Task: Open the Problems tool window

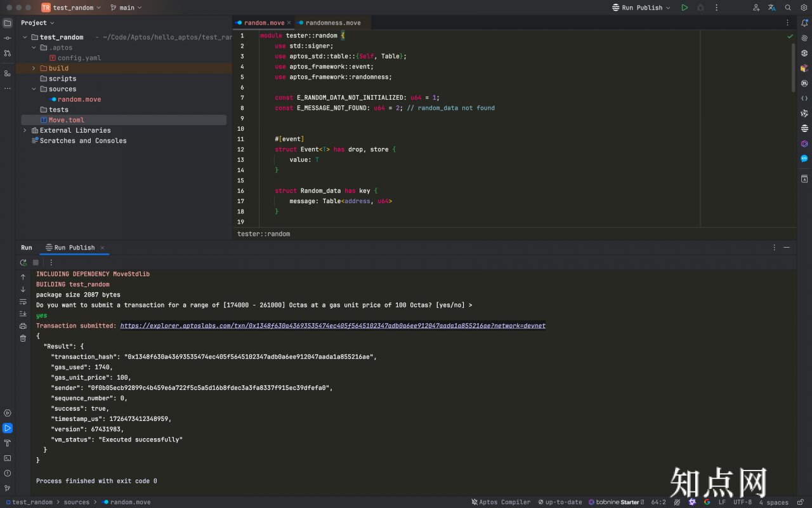Action: [x=8, y=473]
